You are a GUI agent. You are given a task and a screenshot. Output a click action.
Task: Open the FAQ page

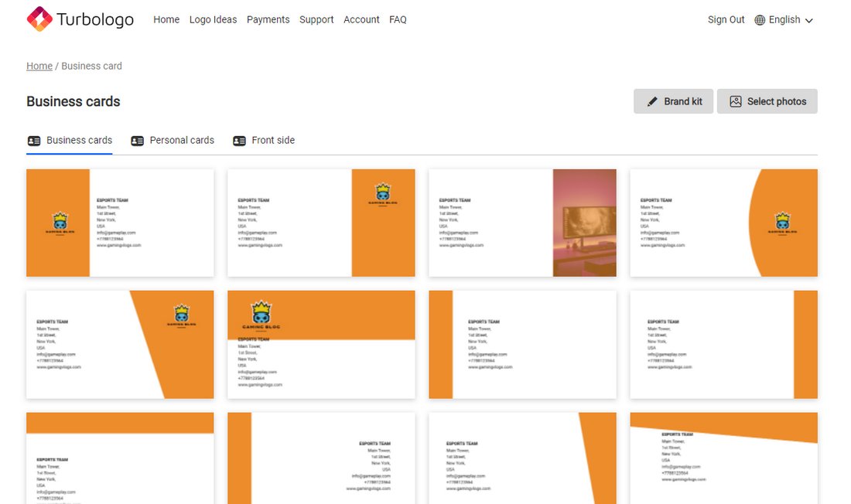point(398,19)
